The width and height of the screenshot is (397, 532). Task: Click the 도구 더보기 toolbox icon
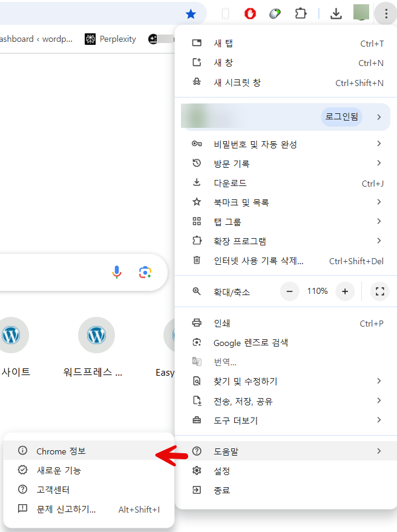coord(197,420)
